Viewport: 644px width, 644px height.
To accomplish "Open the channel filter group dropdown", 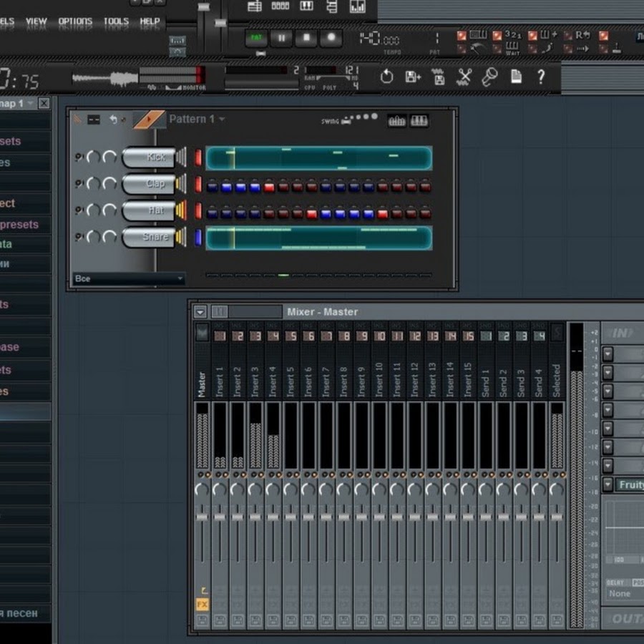I will (129, 278).
